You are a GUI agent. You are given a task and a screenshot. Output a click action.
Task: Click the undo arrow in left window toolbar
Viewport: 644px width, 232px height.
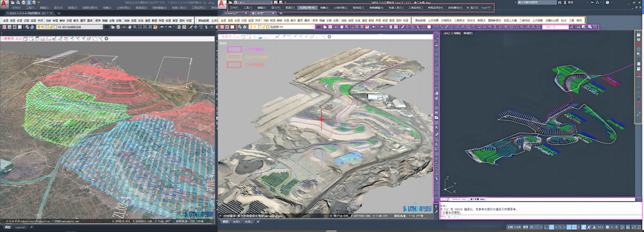(x=162, y=27)
